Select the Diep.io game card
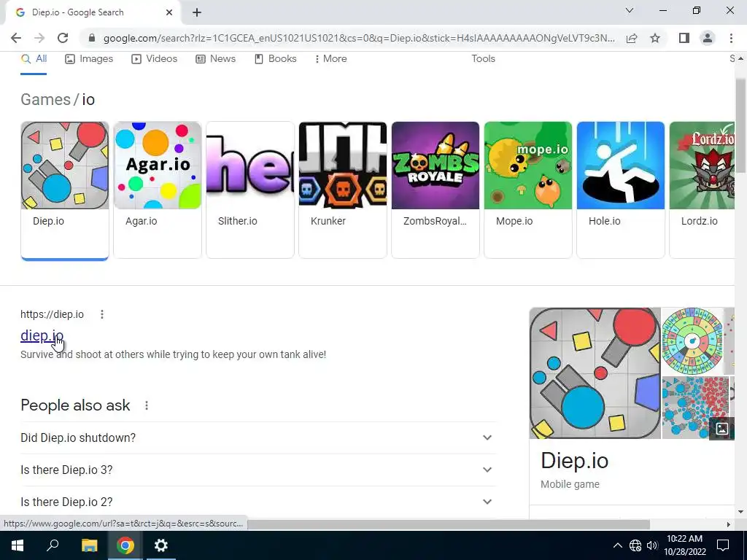This screenshot has width=747, height=560. coord(65,190)
